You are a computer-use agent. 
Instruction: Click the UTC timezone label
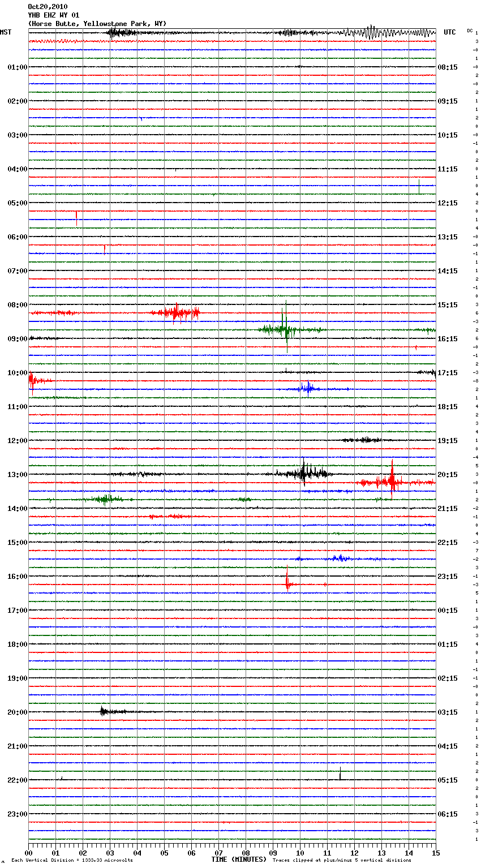(450, 32)
